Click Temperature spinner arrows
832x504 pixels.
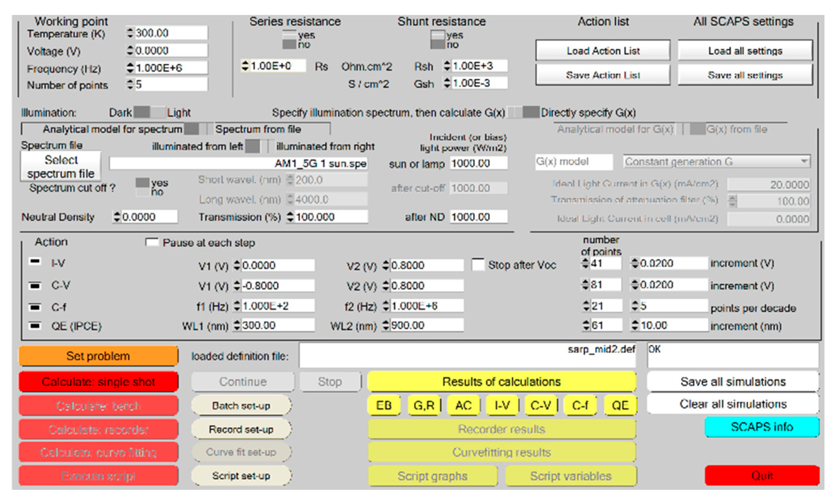(130, 33)
